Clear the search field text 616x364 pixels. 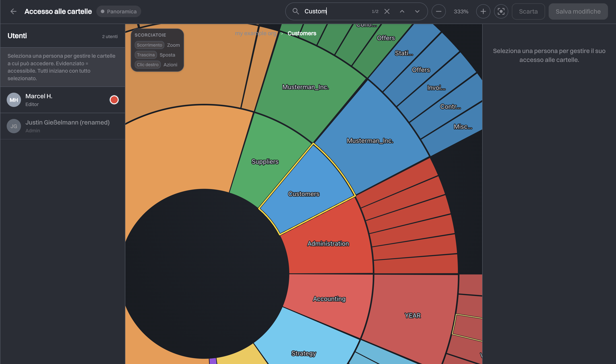(x=387, y=11)
